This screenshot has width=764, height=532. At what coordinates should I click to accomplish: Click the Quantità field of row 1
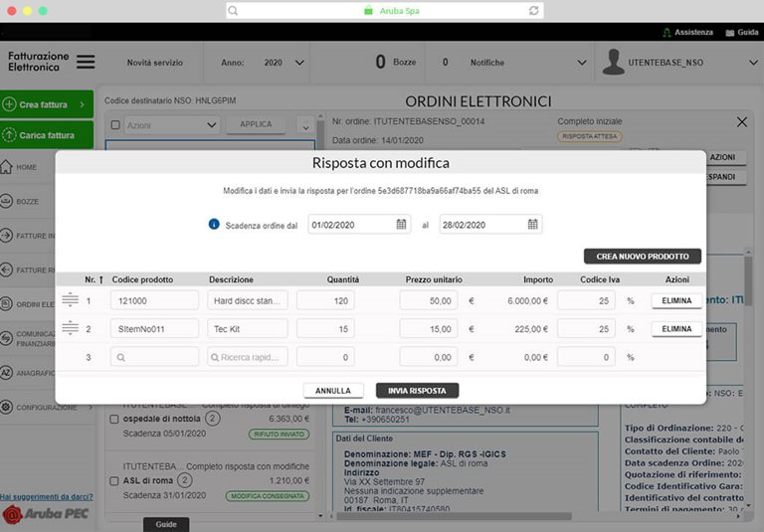[325, 299]
